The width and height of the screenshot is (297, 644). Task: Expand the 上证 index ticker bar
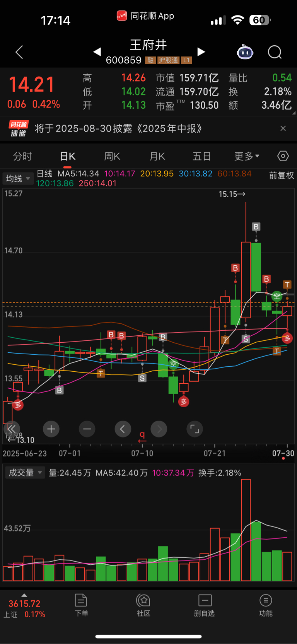[x=24, y=606]
